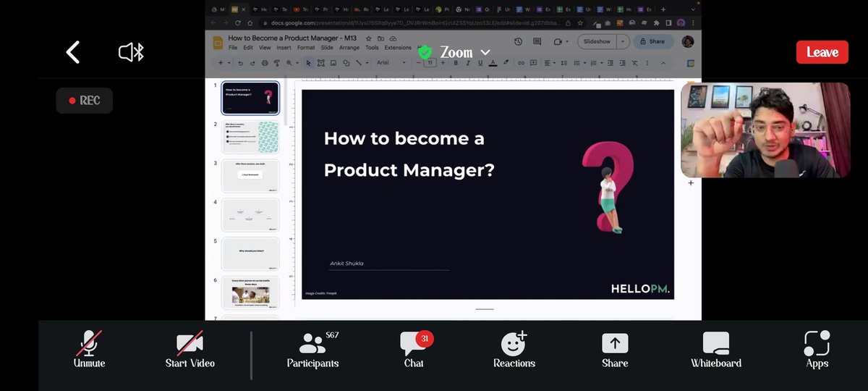
Task: Open the text color picker
Action: pyautogui.click(x=493, y=63)
